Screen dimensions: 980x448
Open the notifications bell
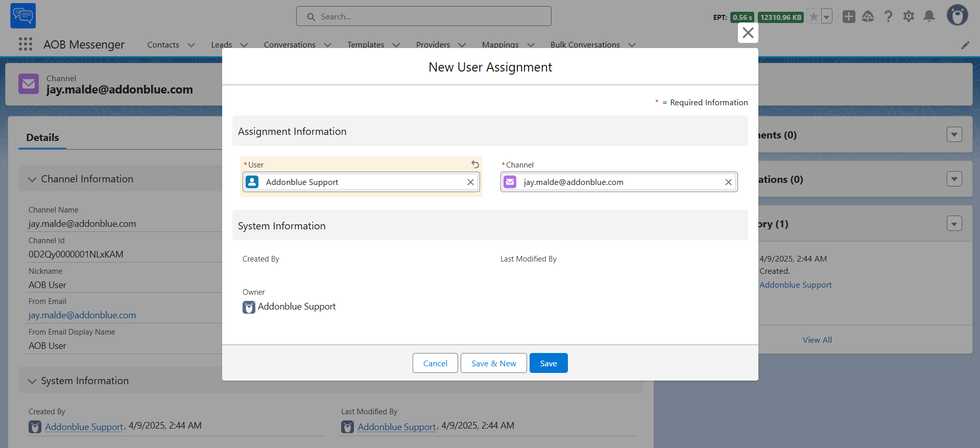(x=929, y=17)
